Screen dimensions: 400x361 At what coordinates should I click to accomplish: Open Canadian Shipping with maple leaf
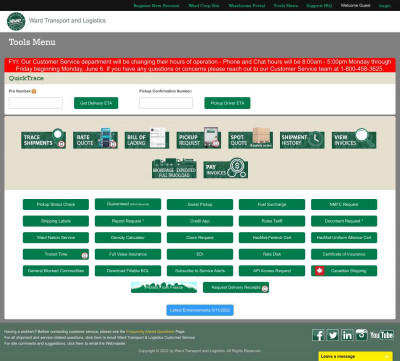click(x=344, y=271)
